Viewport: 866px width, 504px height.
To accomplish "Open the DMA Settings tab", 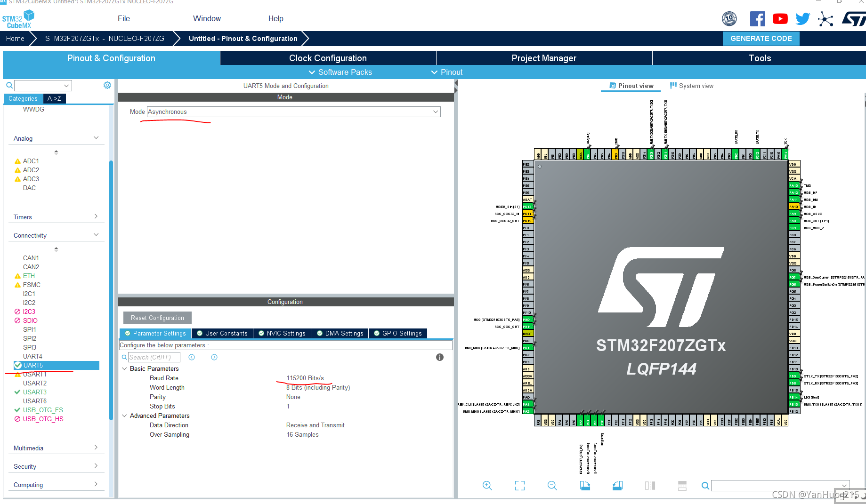I will point(340,333).
